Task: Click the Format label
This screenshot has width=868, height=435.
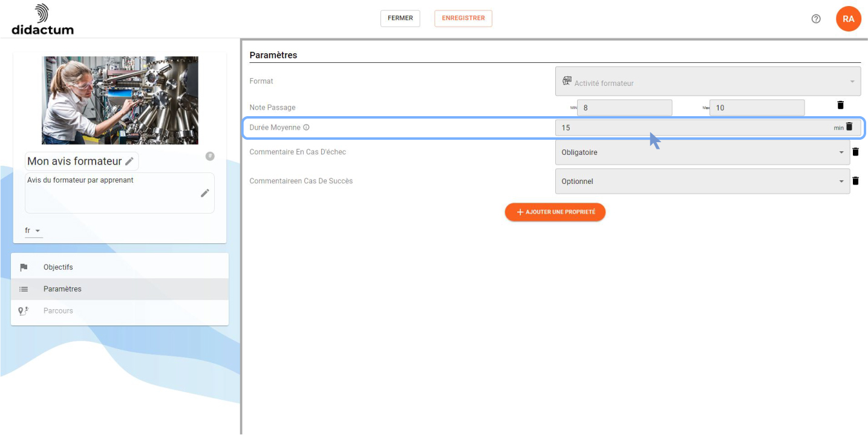Action: pyautogui.click(x=261, y=81)
